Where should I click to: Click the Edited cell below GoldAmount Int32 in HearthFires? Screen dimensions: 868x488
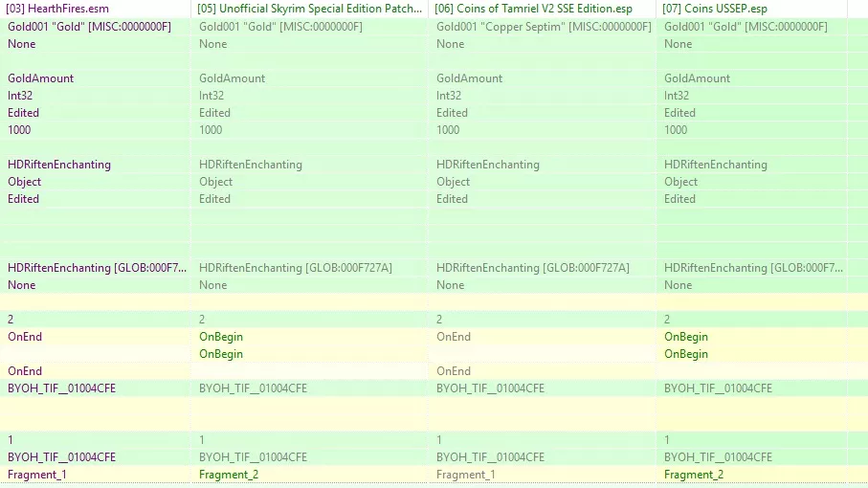[23, 112]
